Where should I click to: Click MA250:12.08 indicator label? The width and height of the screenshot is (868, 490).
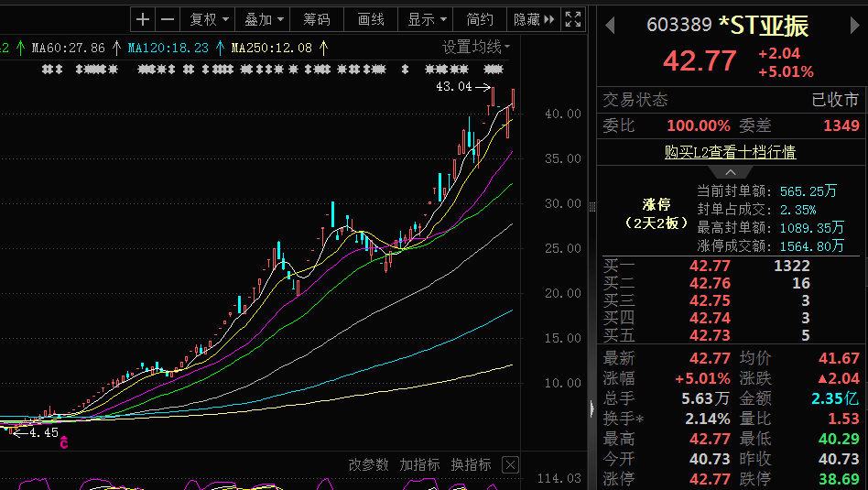[x=272, y=49]
